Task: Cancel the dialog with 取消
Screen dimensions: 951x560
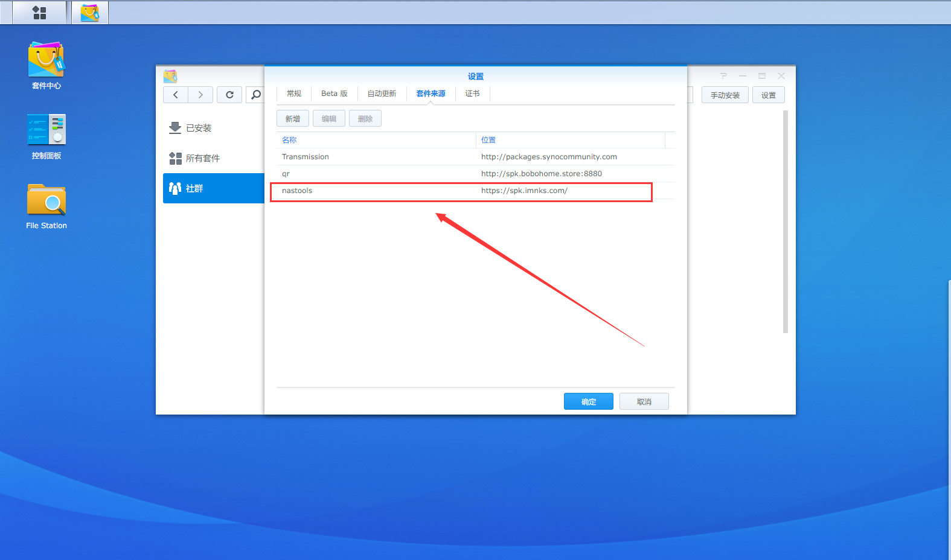Action: tap(644, 402)
